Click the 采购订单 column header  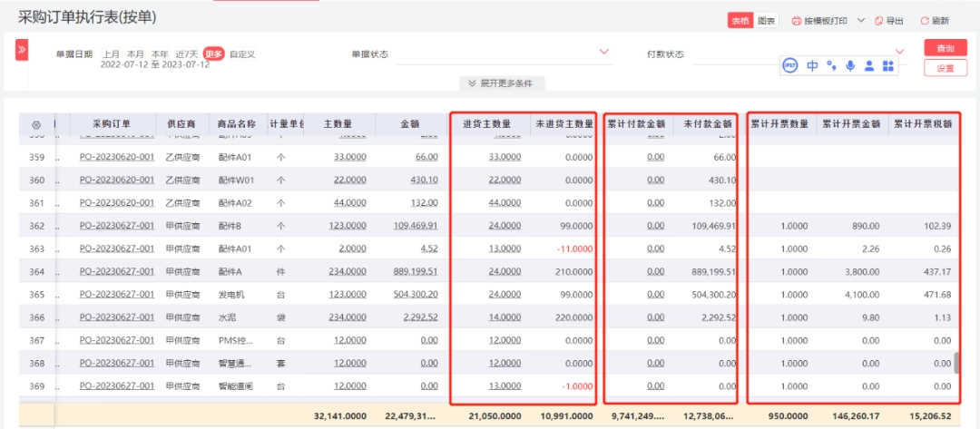coord(112,123)
